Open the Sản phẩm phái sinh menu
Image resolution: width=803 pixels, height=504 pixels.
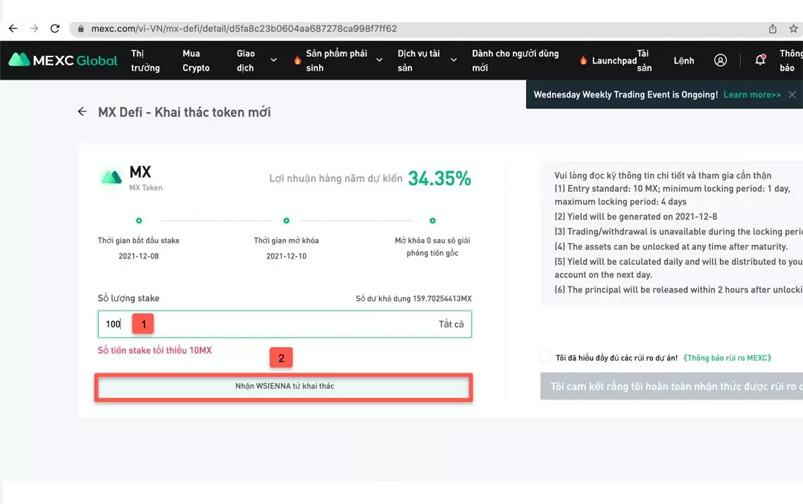click(336, 60)
